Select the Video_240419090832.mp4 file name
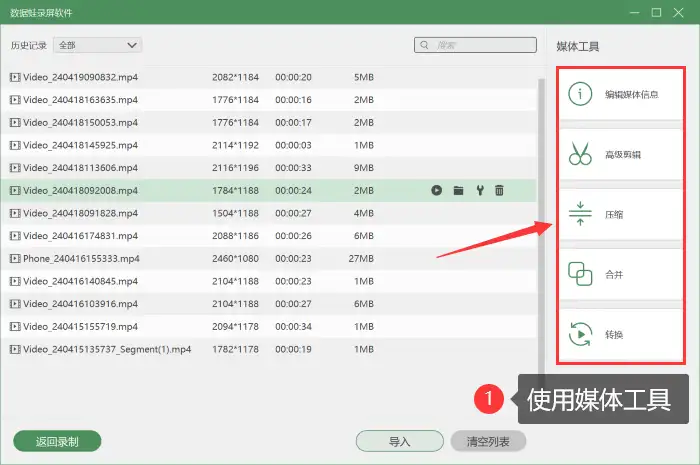The height and width of the screenshot is (465, 700). tap(80, 77)
